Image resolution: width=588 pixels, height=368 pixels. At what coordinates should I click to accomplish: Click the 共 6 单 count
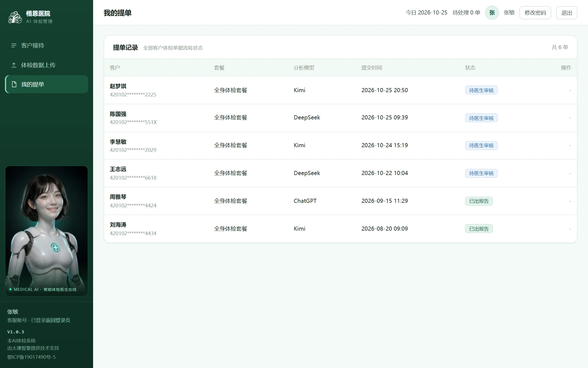[560, 47]
